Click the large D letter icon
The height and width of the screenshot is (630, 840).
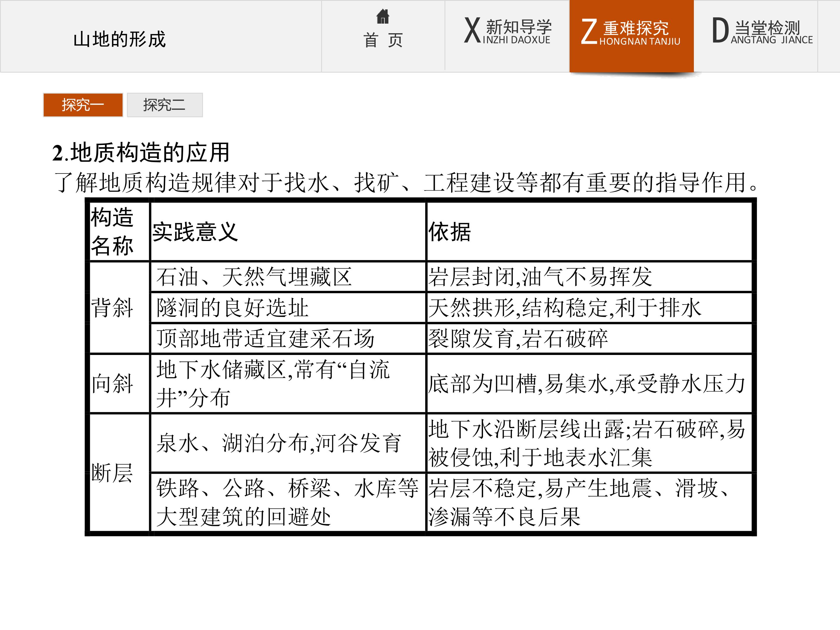(720, 30)
